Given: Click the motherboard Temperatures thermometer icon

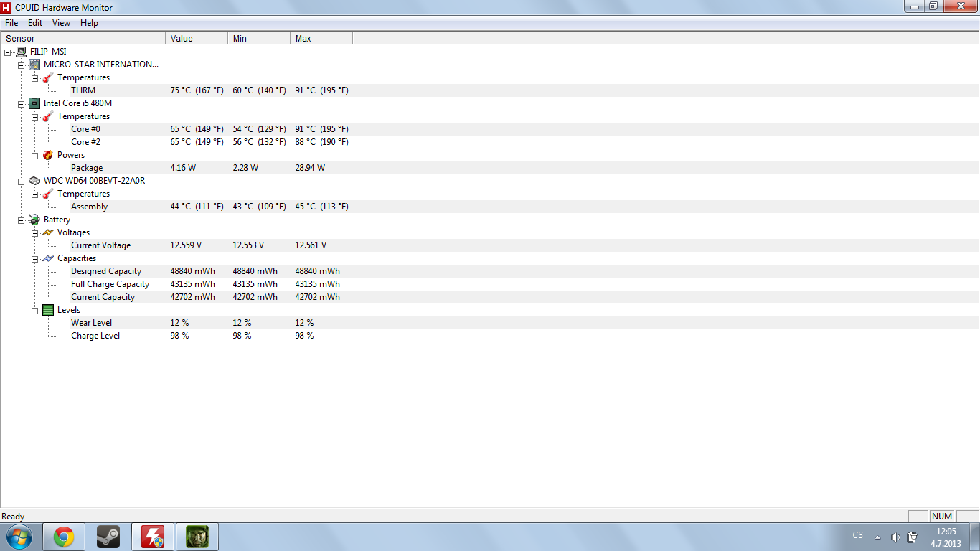Looking at the screenshot, I should point(48,77).
